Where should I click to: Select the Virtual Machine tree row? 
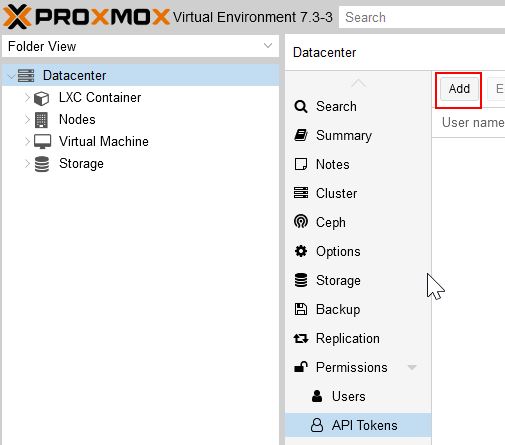coord(140,142)
